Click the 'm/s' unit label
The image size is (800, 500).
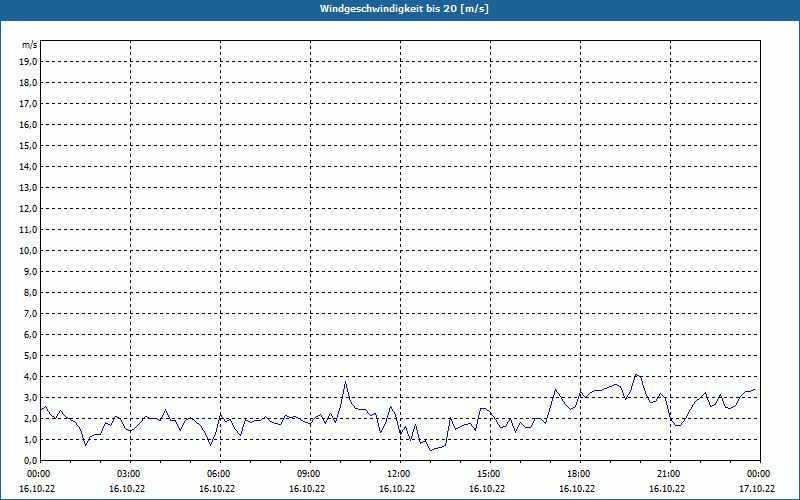pyautogui.click(x=30, y=45)
